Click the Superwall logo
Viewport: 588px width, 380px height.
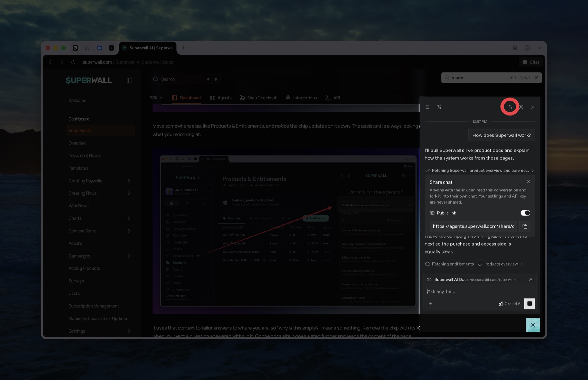89,80
